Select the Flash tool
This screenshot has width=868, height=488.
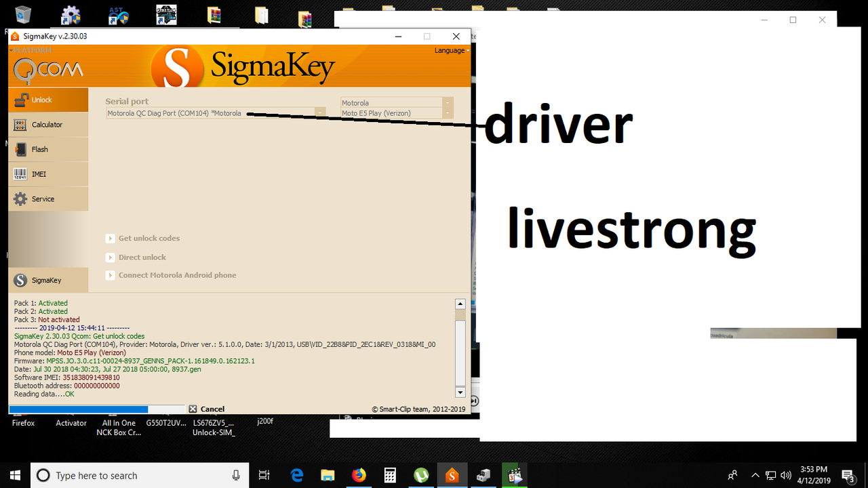[39, 149]
